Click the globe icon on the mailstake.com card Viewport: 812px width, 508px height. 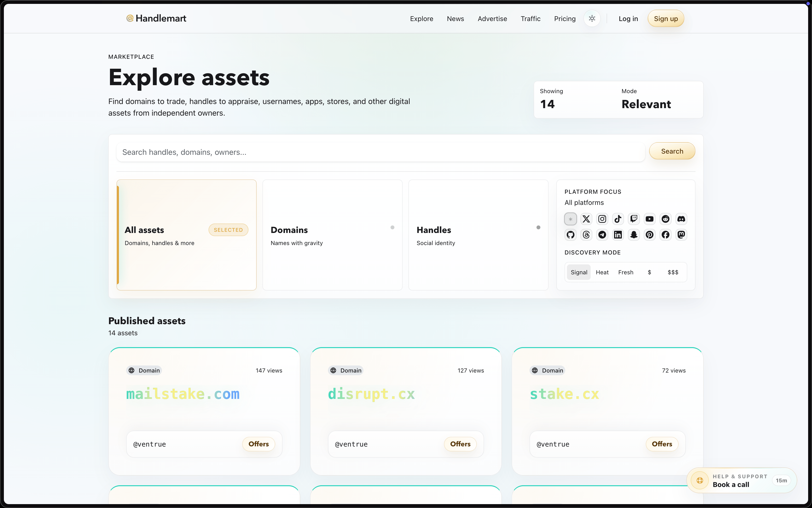pos(131,370)
